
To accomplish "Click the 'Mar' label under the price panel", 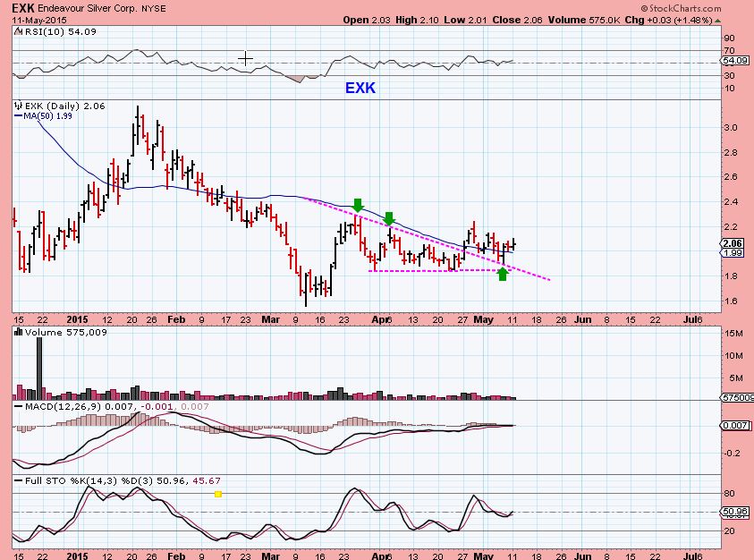I will 271,319.
